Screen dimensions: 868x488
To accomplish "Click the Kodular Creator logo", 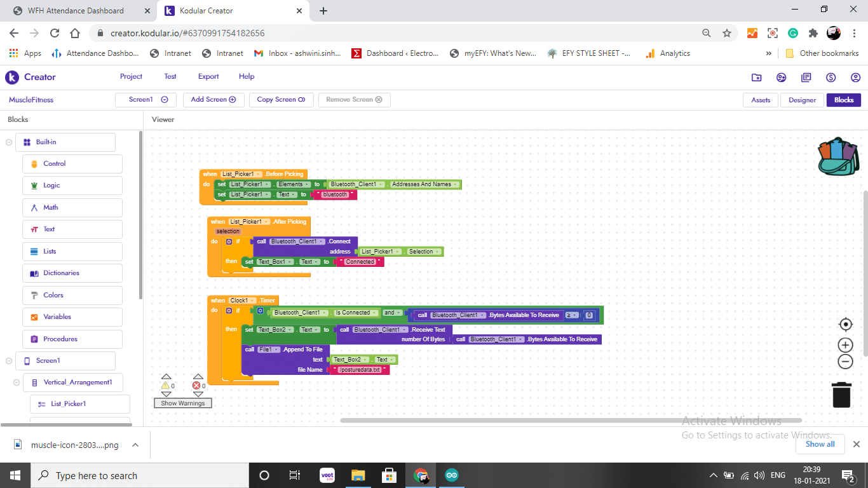I will click(12, 77).
